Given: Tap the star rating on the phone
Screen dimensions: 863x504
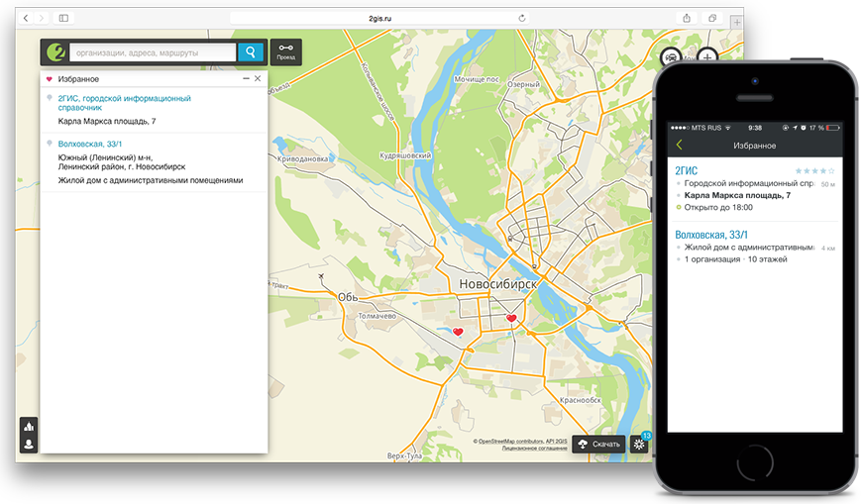Looking at the screenshot, I should pyautogui.click(x=814, y=171).
